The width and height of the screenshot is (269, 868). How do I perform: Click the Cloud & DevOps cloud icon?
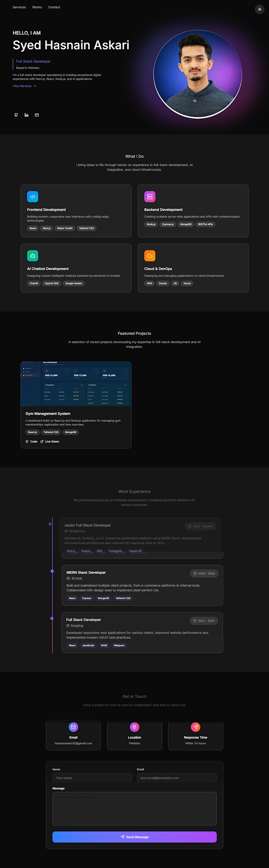(x=150, y=256)
